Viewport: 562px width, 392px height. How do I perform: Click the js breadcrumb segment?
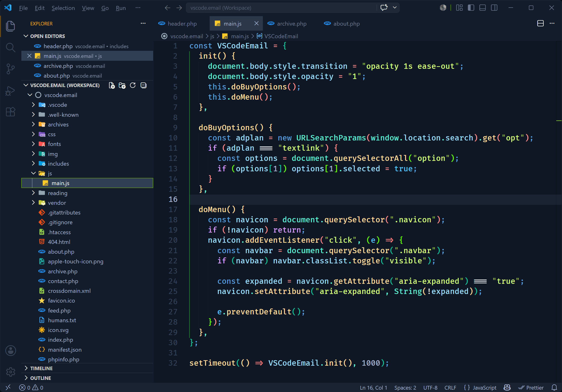tap(212, 36)
